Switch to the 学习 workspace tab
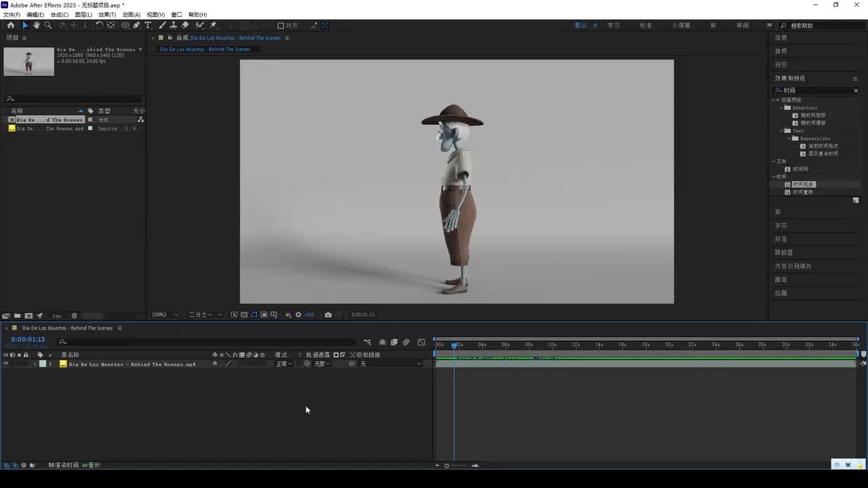The height and width of the screenshot is (488, 868). (x=614, y=26)
